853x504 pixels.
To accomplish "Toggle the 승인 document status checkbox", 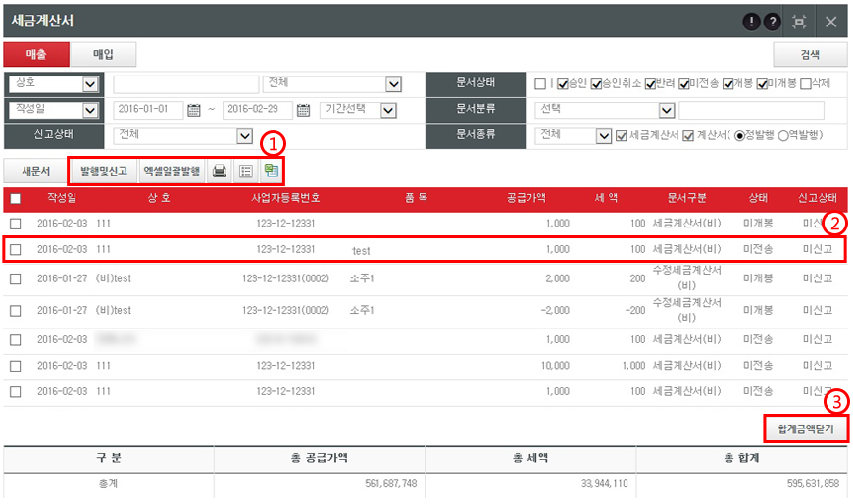I will pyautogui.click(x=563, y=83).
